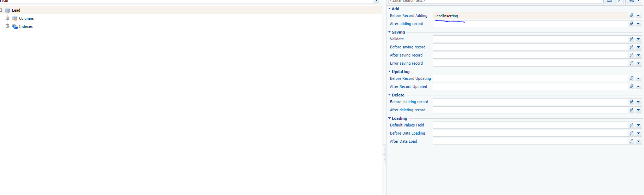This screenshot has height=195, width=644.
Task: Click the Default Values Field input
Action: (530, 125)
